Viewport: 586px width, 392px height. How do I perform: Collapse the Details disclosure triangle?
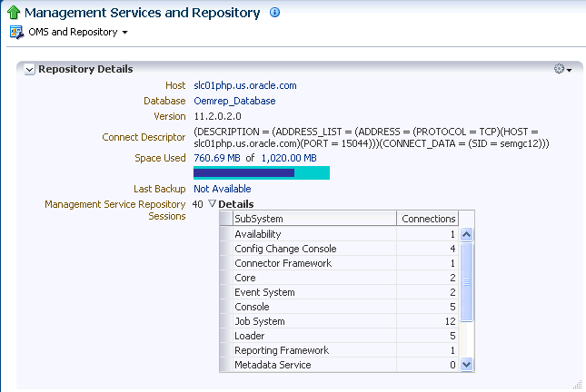[213, 204]
